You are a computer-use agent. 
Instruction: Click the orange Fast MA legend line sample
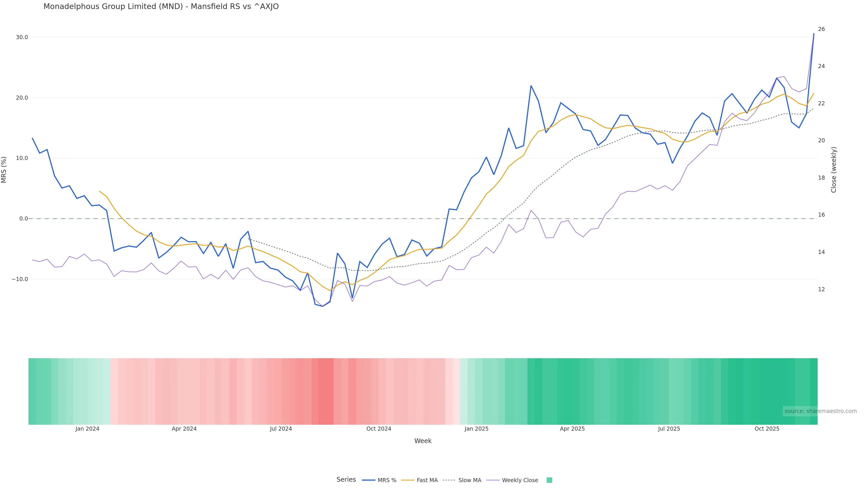pyautogui.click(x=408, y=480)
